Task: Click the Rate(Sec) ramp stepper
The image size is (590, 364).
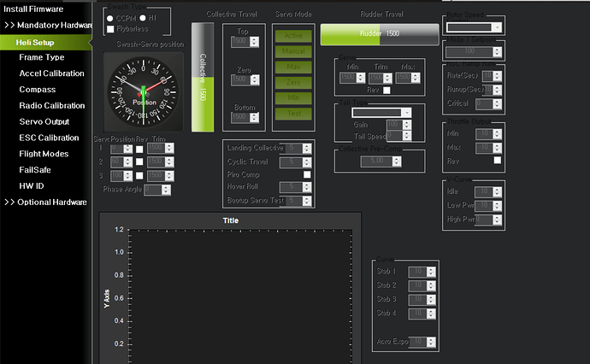Action: coord(492,76)
